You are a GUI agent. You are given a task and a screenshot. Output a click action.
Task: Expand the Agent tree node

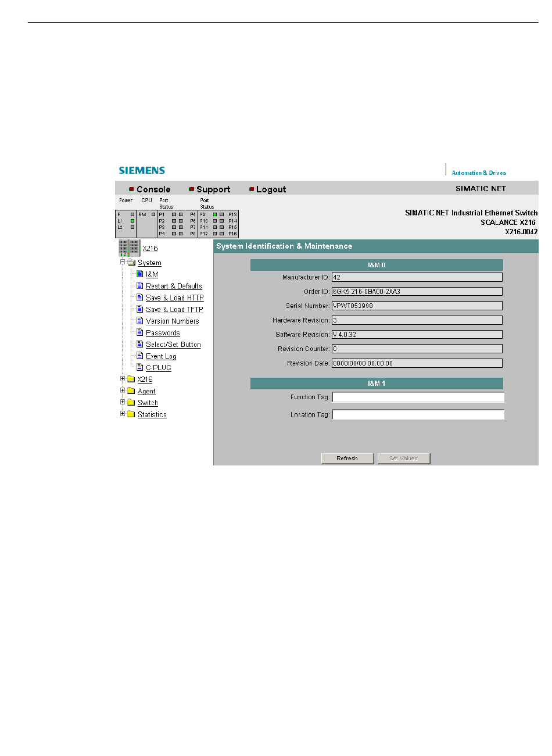123,390
